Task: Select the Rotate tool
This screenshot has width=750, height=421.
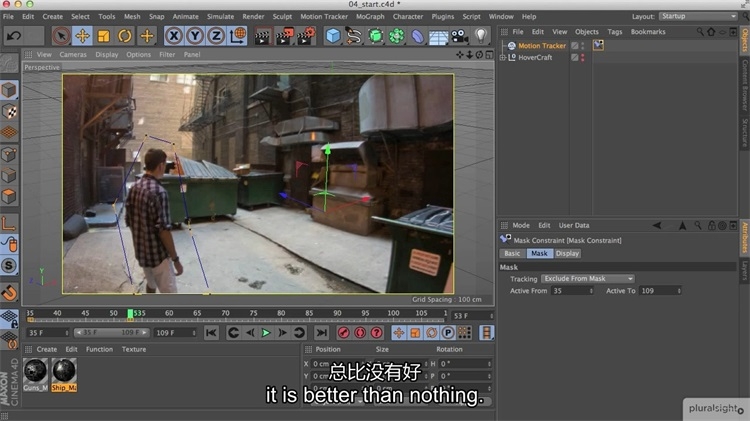Action: click(124, 36)
